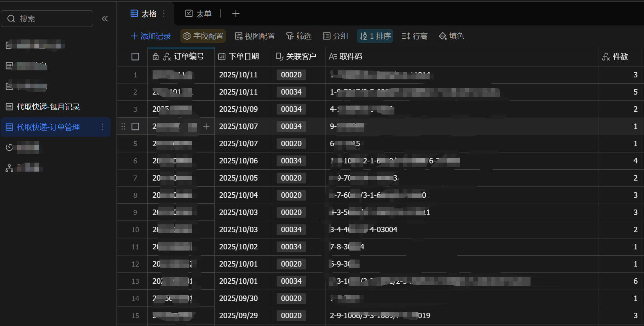Open 视图配置 panel
The width and height of the screenshot is (644, 326).
[255, 36]
